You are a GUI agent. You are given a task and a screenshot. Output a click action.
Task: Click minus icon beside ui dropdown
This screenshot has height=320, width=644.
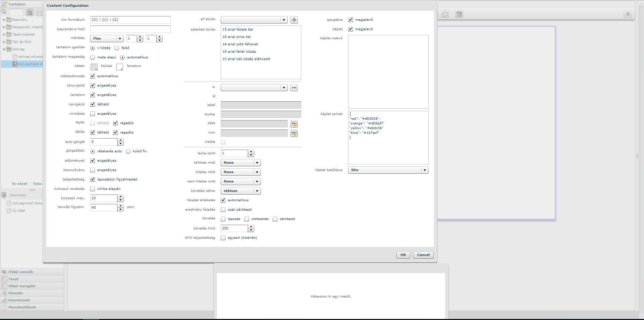click(x=294, y=88)
